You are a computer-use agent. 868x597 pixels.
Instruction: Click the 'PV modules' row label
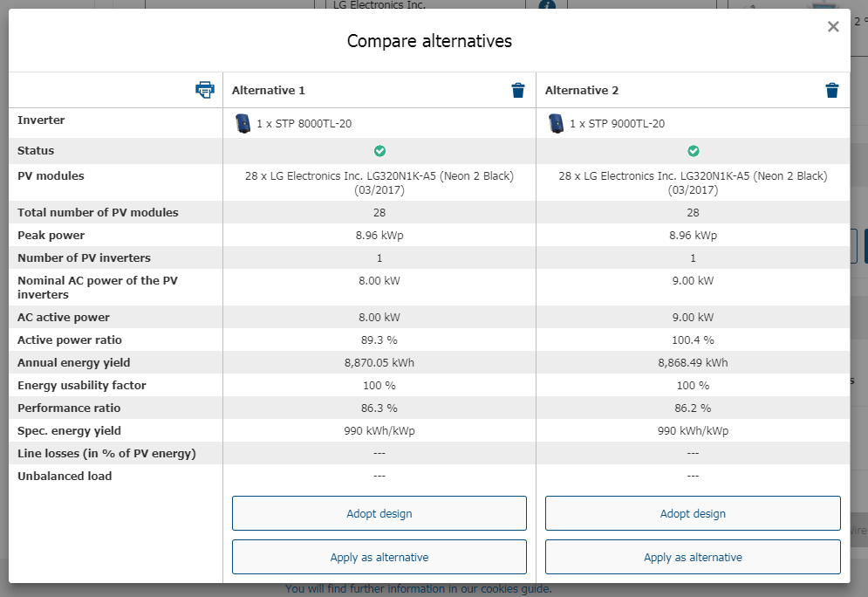[x=51, y=176]
